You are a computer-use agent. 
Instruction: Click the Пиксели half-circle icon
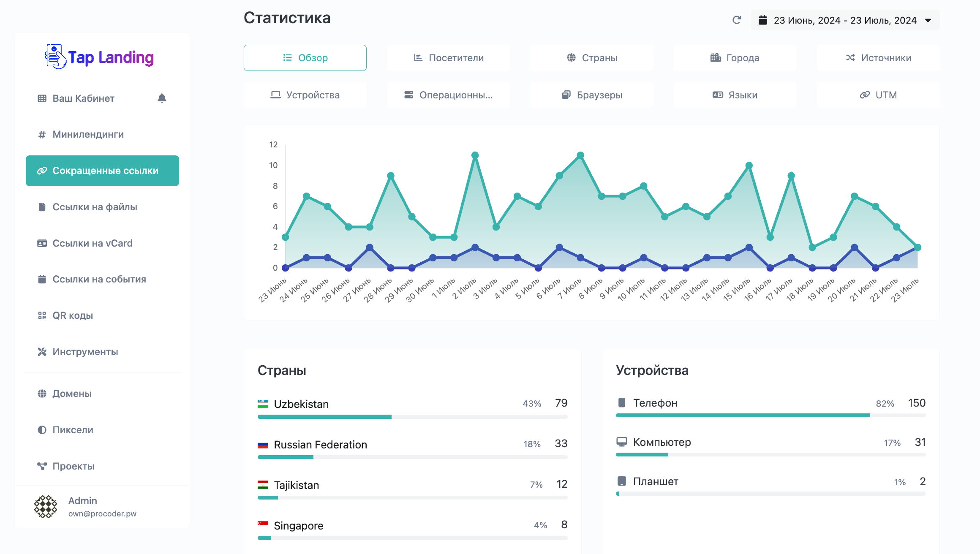(42, 430)
